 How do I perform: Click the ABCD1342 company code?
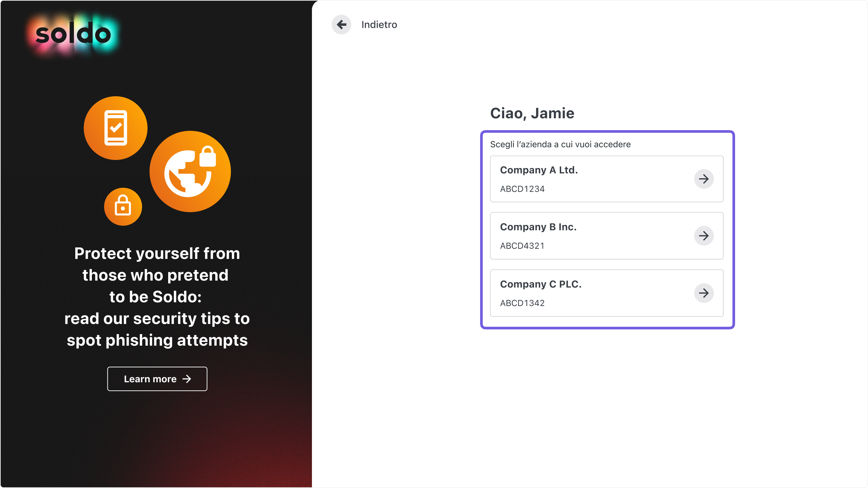pyautogui.click(x=522, y=303)
